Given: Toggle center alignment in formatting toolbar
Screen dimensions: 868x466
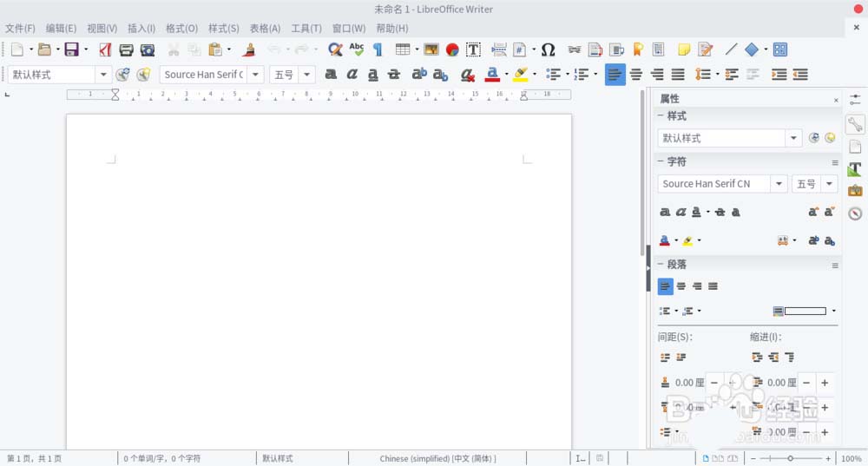Looking at the screenshot, I should point(636,75).
